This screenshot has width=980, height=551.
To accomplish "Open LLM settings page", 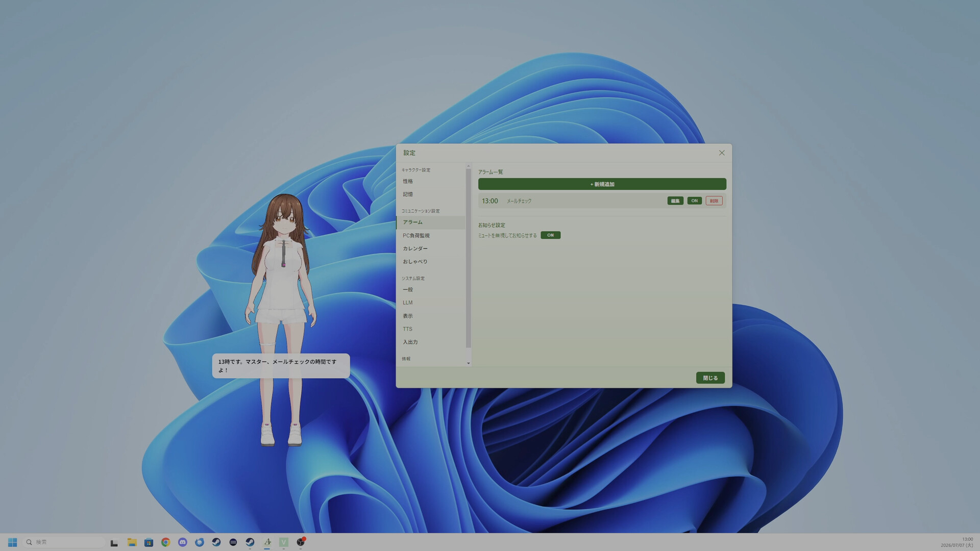I will [x=431, y=303].
